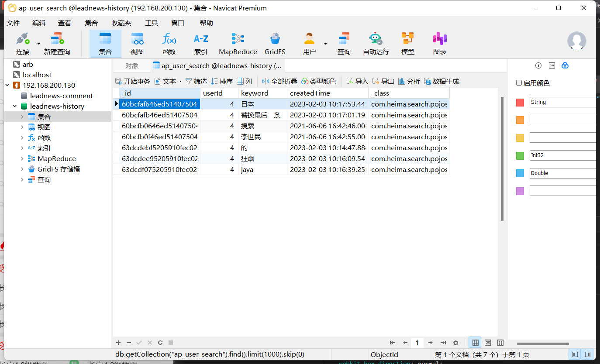This screenshot has width=600, height=364.
Task: Open the 收藏夹 menu
Action: click(x=121, y=23)
